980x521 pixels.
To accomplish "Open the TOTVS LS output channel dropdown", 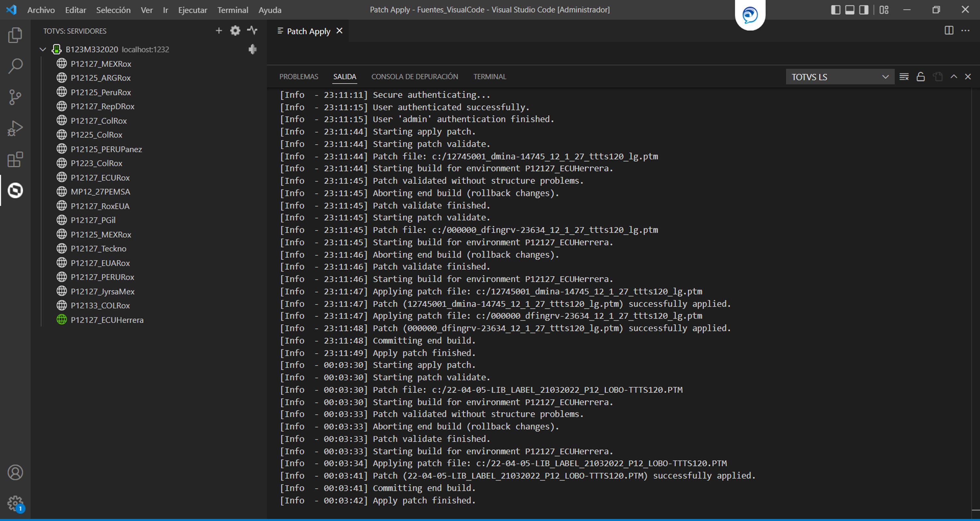I will point(840,77).
